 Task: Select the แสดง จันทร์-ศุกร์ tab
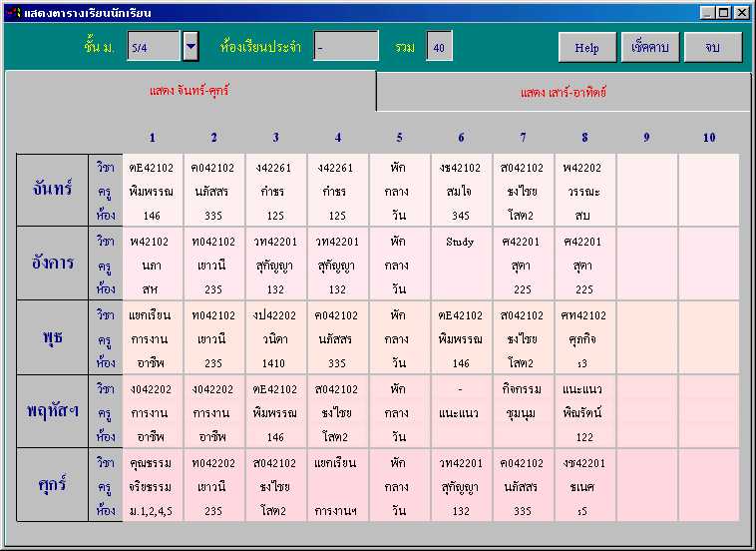pos(189,90)
